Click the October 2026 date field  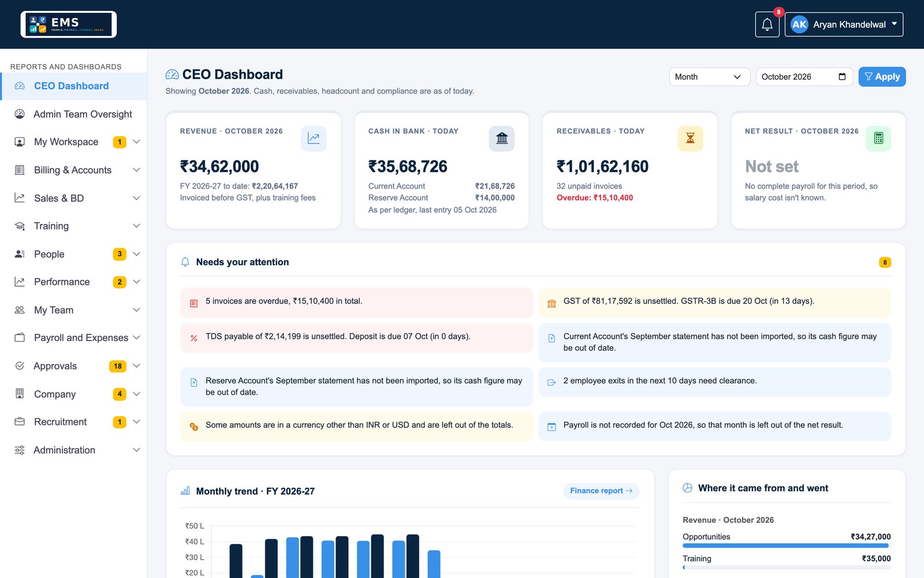[804, 77]
